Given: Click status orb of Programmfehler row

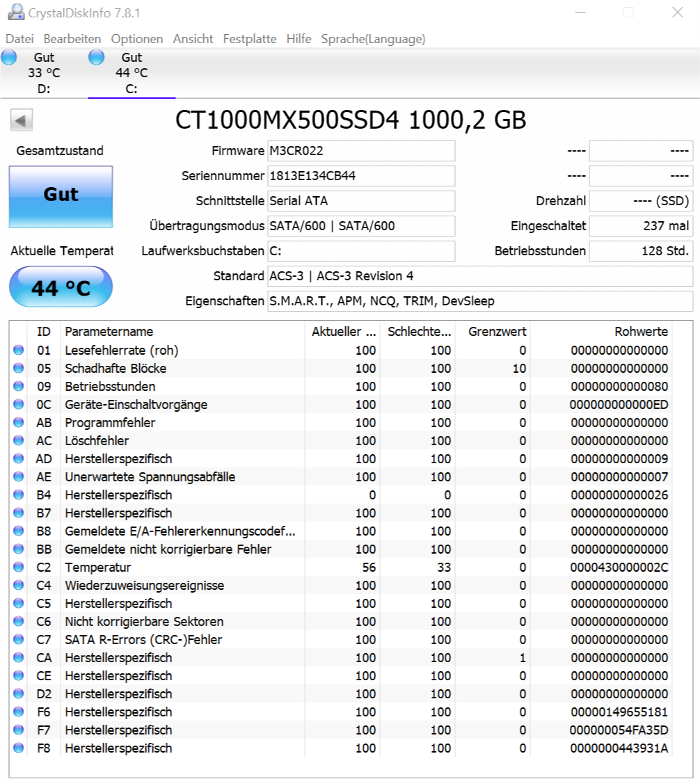Looking at the screenshot, I should tap(18, 422).
